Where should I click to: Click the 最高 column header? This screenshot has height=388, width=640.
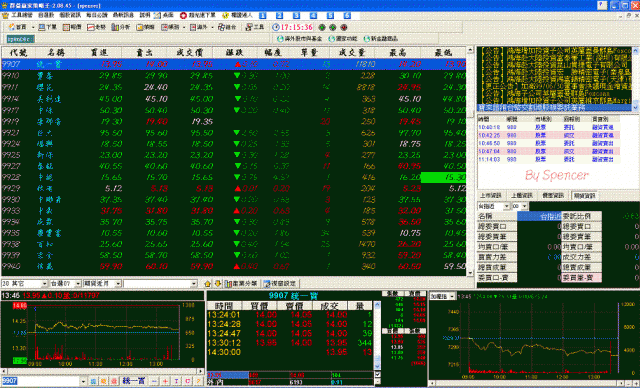pos(398,53)
